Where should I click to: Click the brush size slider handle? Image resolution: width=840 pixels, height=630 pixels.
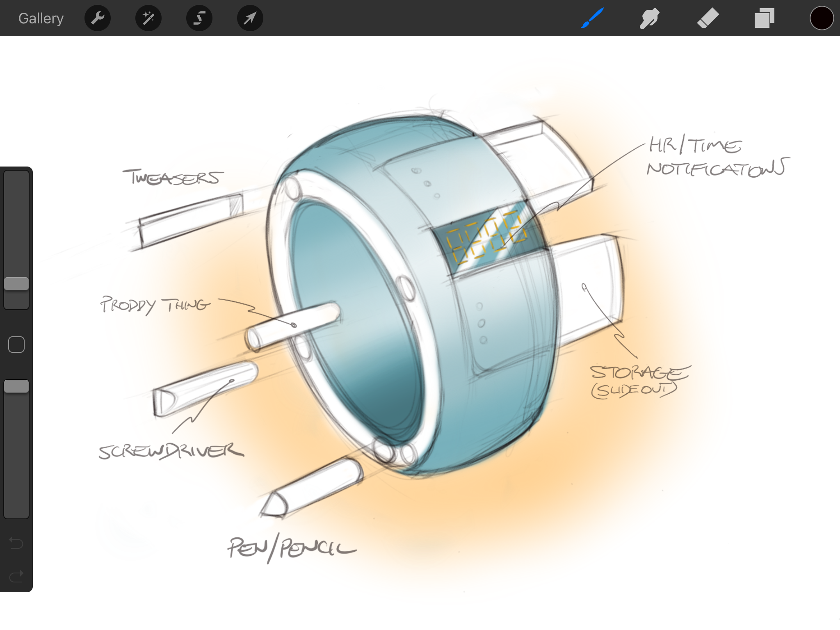point(16,284)
